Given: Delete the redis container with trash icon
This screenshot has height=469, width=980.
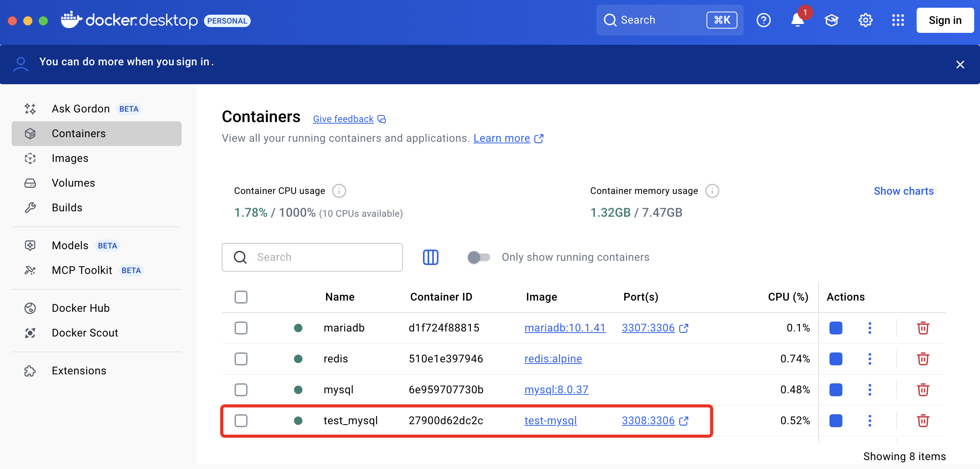Looking at the screenshot, I should pos(923,359).
